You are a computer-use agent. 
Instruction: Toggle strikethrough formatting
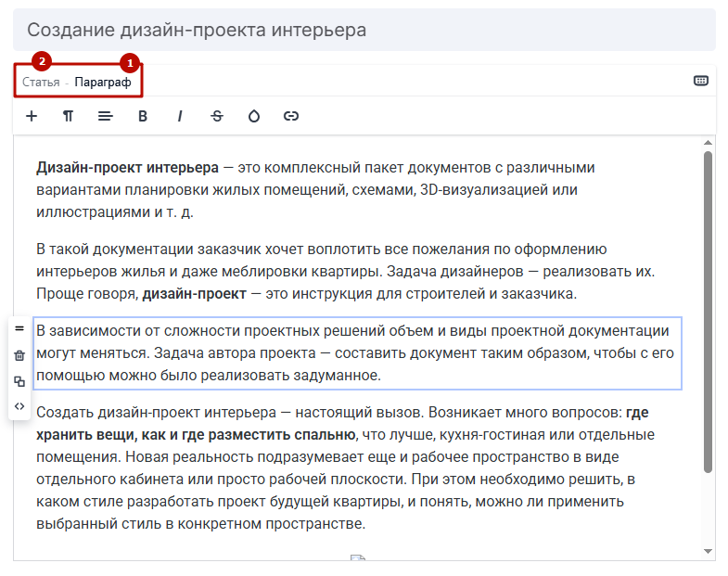click(x=217, y=116)
